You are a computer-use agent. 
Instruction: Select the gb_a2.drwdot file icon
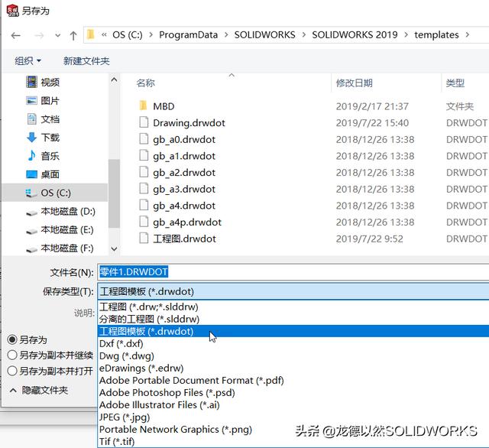coord(144,171)
